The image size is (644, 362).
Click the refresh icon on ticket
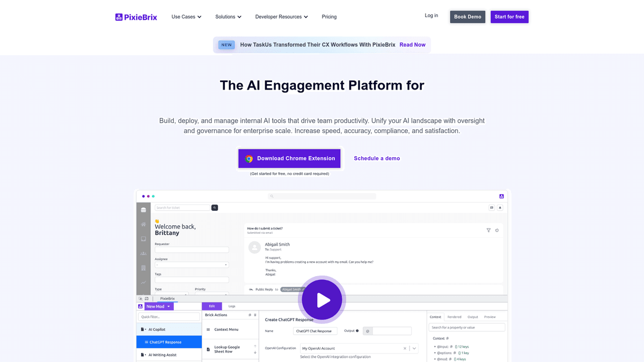point(497,230)
